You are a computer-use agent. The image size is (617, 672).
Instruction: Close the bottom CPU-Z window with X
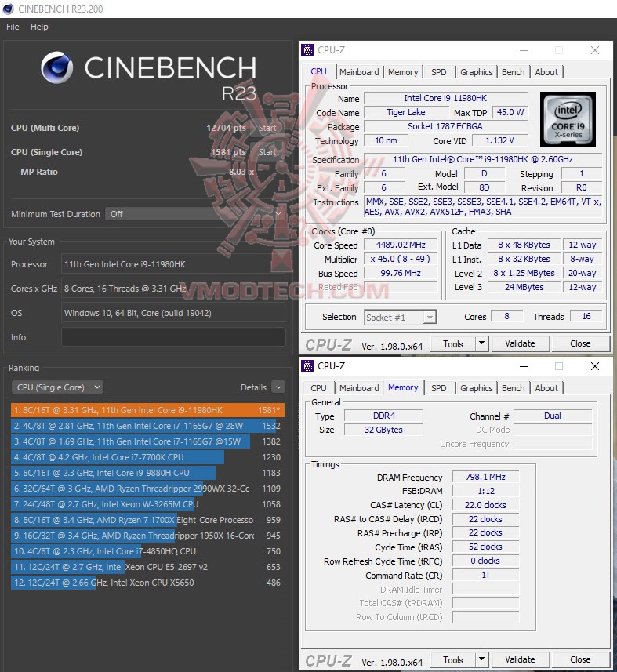coord(595,366)
